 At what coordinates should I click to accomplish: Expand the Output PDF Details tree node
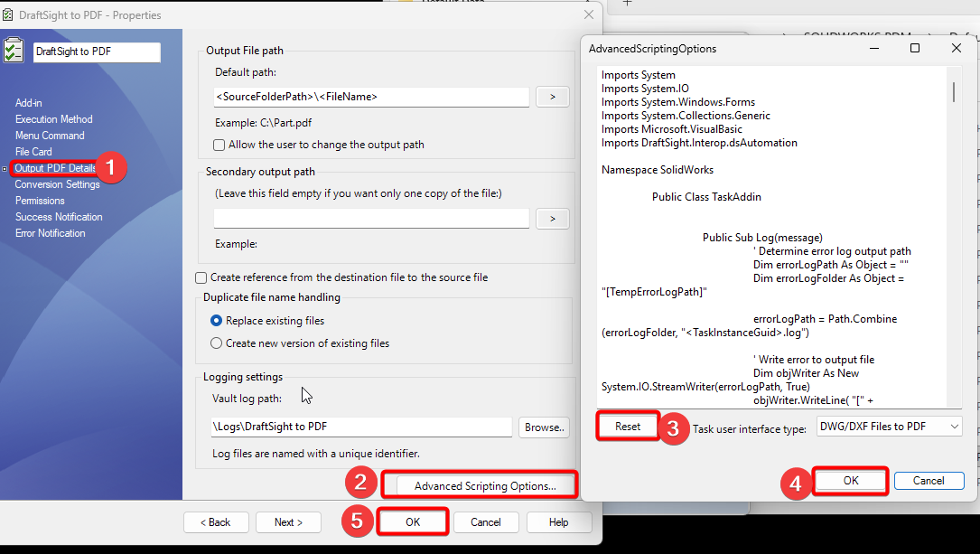5,169
